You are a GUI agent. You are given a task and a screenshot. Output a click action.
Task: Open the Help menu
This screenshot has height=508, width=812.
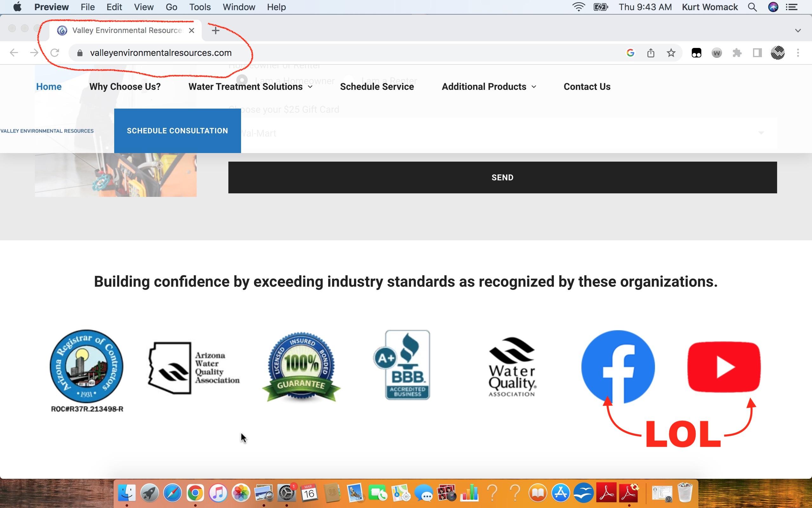pos(277,7)
